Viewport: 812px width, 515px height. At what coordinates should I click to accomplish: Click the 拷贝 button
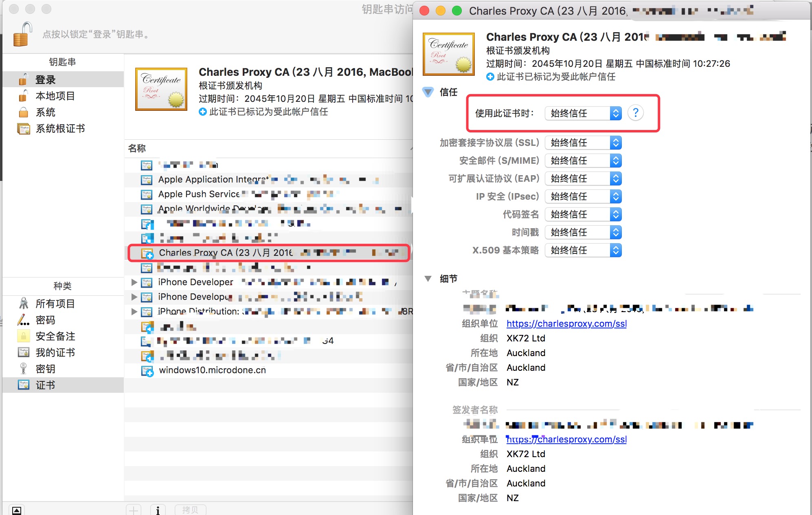click(190, 510)
